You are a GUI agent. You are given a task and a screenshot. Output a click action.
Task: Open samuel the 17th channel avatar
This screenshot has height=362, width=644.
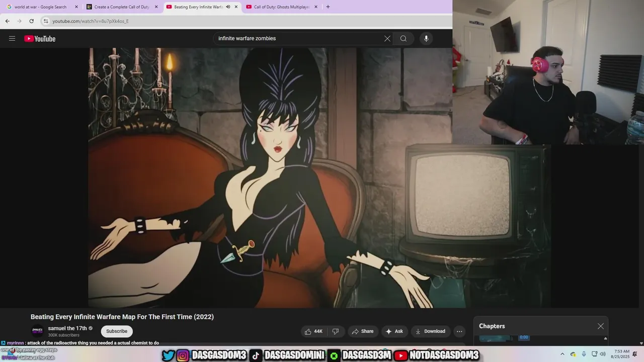pos(37,331)
